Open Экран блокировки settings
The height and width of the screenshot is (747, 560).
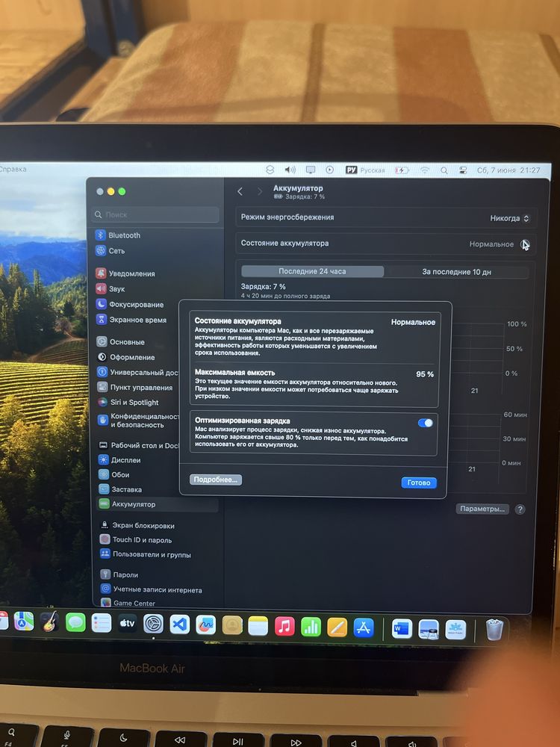(x=137, y=525)
